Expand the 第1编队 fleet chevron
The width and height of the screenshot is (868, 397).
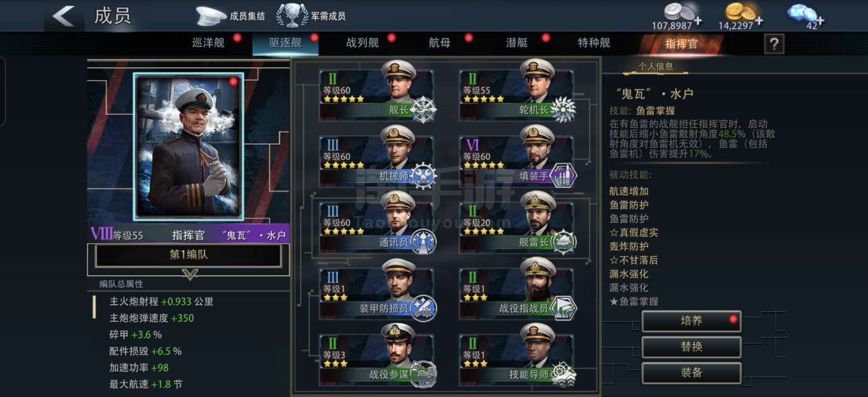190,274
